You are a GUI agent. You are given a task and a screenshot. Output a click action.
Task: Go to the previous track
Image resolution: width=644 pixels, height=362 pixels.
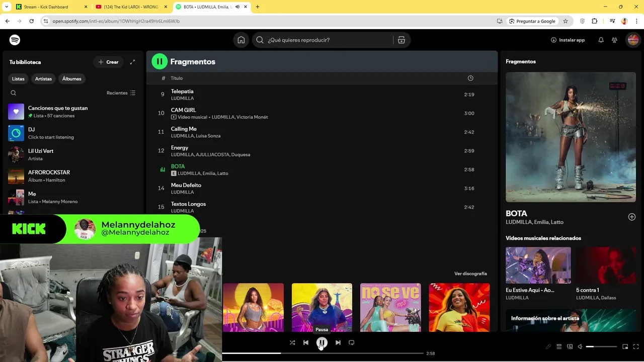click(306, 342)
